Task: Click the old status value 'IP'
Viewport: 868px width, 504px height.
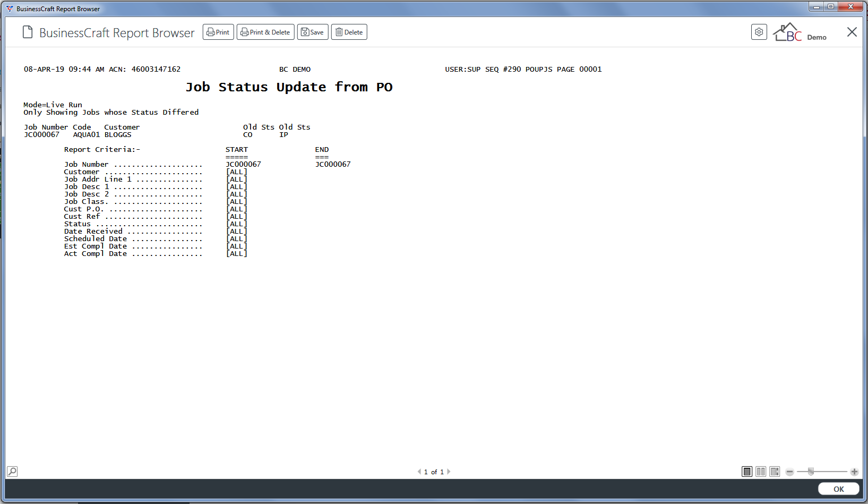Action: tap(283, 135)
